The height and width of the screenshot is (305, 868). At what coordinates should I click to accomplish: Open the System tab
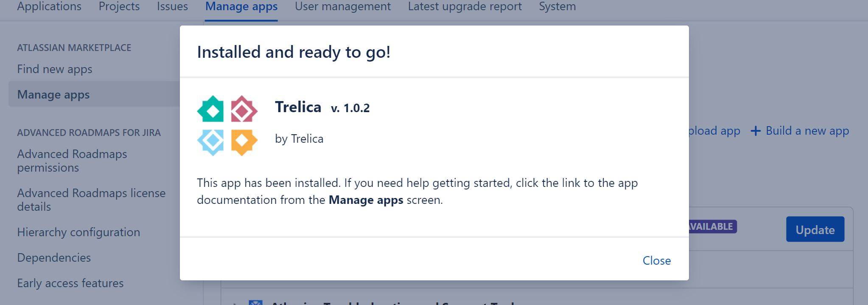click(x=557, y=6)
